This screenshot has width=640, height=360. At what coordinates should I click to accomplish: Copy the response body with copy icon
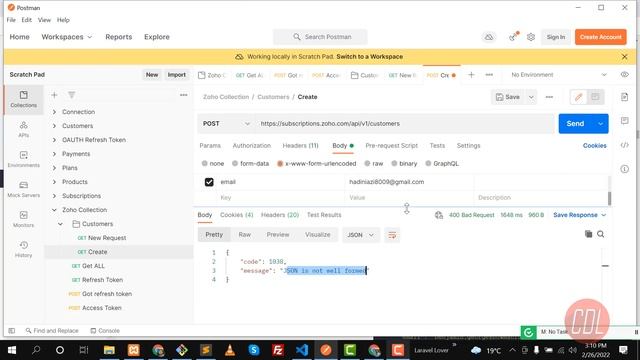pyautogui.click(x=588, y=234)
